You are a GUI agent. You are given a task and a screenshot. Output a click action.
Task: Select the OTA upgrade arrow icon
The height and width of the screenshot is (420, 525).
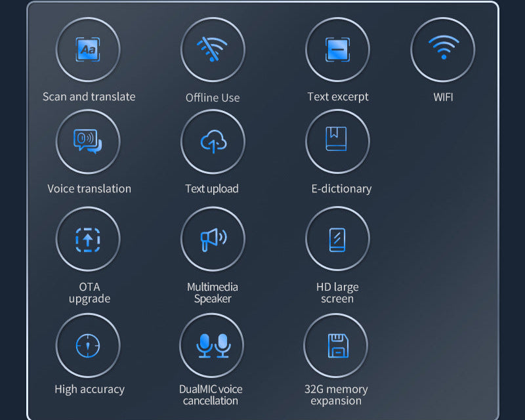88,240
